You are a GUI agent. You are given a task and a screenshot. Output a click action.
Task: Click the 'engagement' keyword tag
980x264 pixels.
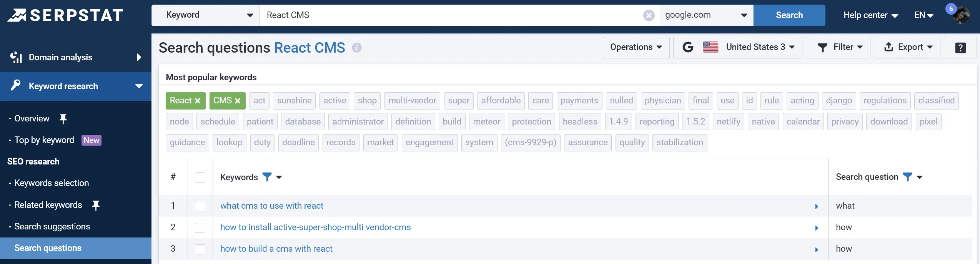click(429, 143)
